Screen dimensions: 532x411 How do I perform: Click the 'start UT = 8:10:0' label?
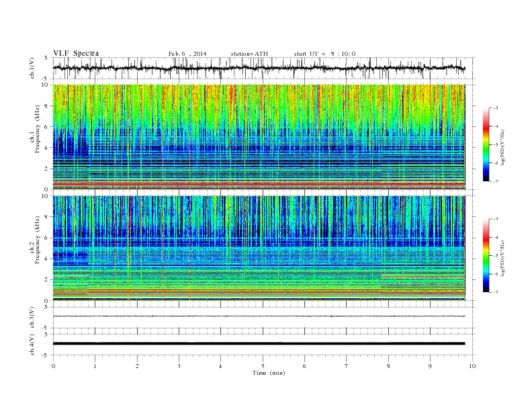pyautogui.click(x=324, y=54)
